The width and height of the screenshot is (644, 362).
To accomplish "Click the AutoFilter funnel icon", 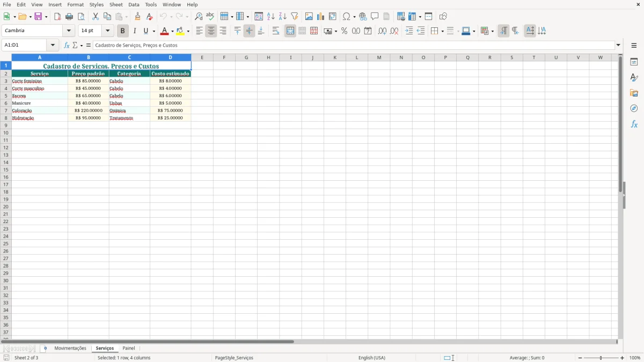I will 295,17.
